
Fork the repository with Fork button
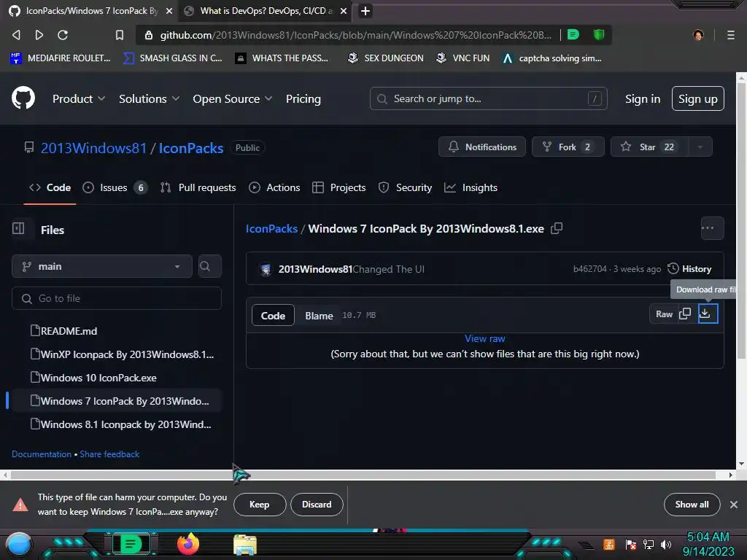point(568,147)
